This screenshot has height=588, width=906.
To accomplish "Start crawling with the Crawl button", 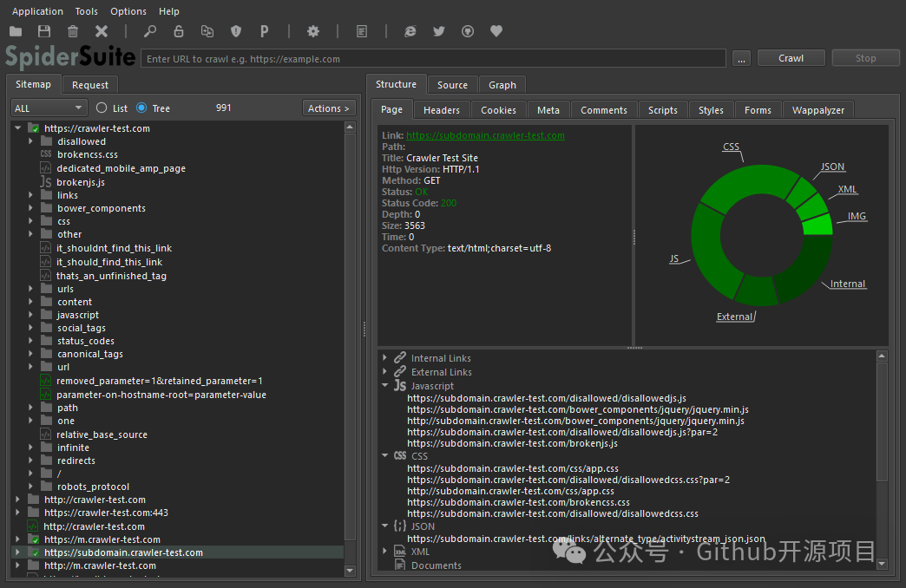I will click(791, 58).
